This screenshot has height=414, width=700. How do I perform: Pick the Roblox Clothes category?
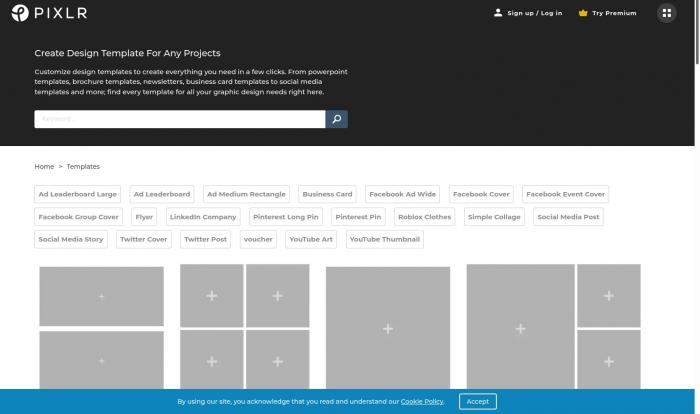pyautogui.click(x=424, y=217)
